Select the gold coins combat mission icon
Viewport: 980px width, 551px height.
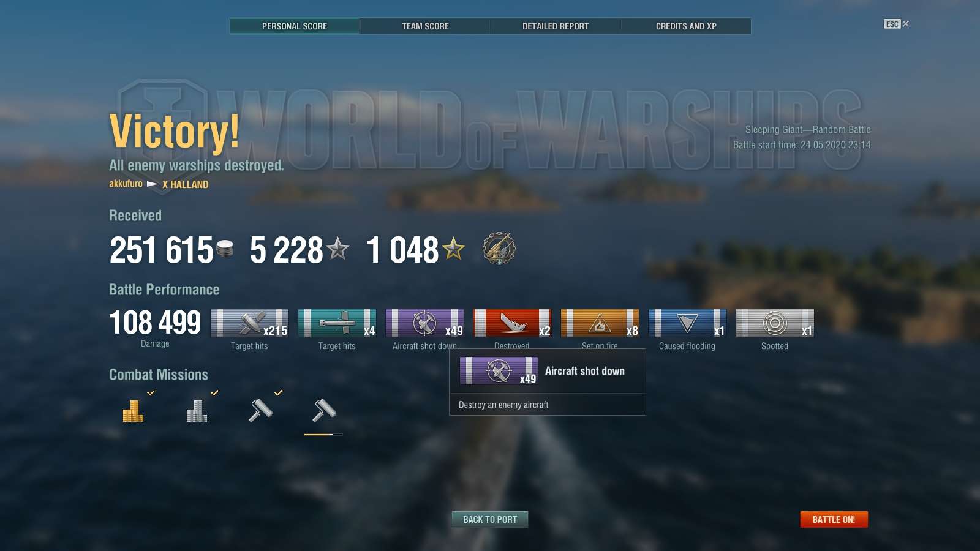133,411
